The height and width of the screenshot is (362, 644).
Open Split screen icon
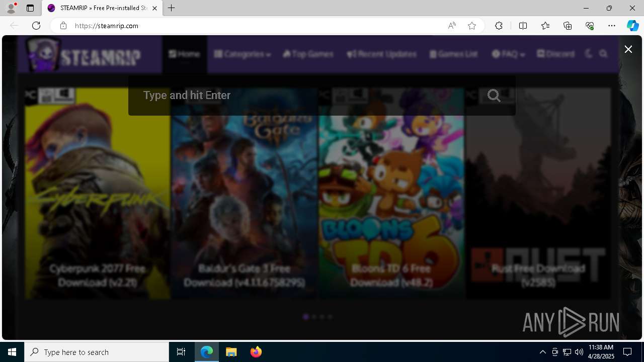coord(523,26)
